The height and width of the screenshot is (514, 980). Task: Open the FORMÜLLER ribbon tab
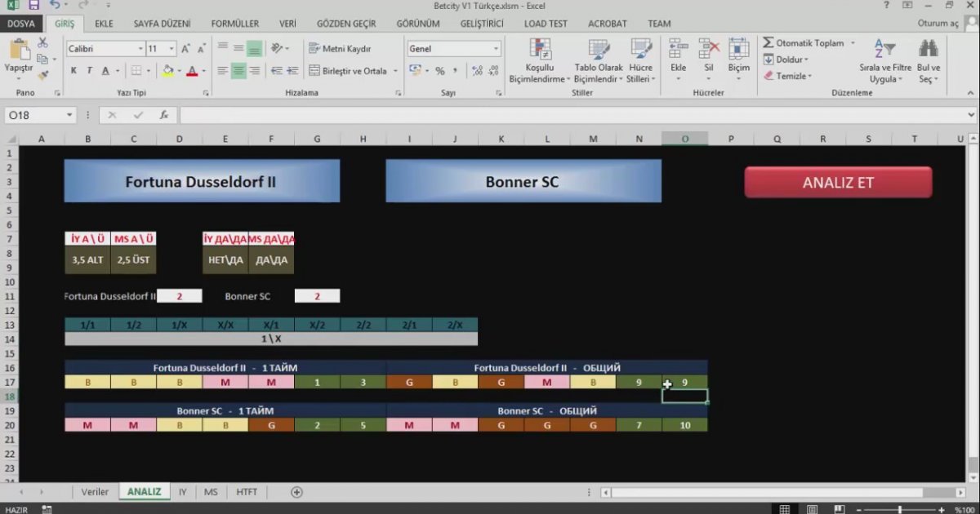tap(234, 24)
